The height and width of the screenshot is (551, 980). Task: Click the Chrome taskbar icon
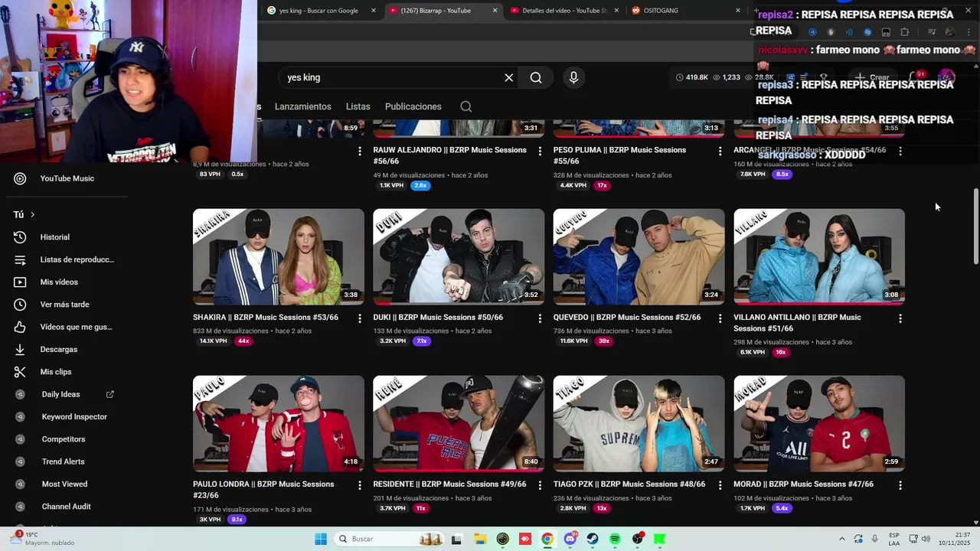coord(547,539)
